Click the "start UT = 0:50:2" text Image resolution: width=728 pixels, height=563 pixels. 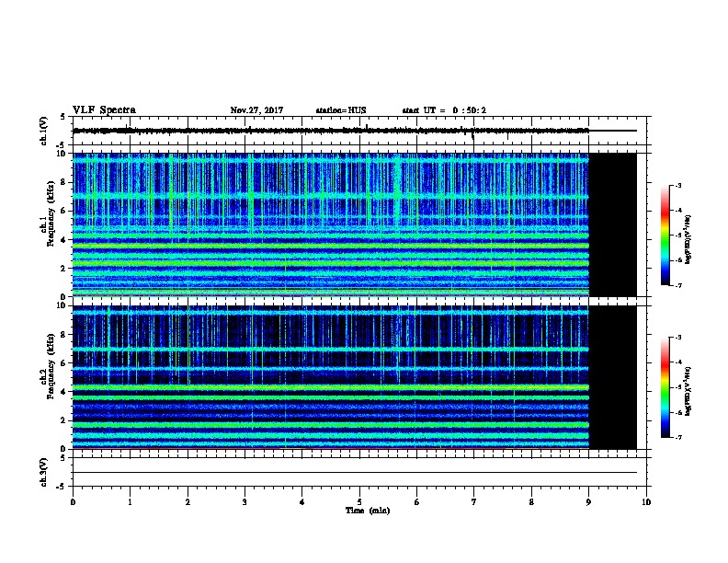(444, 110)
